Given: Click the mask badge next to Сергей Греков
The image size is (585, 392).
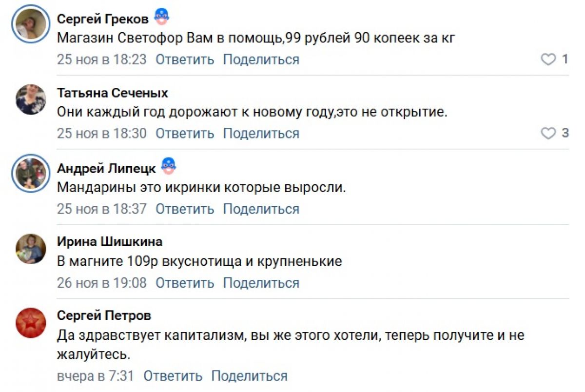Looking at the screenshot, I should coord(161,18).
